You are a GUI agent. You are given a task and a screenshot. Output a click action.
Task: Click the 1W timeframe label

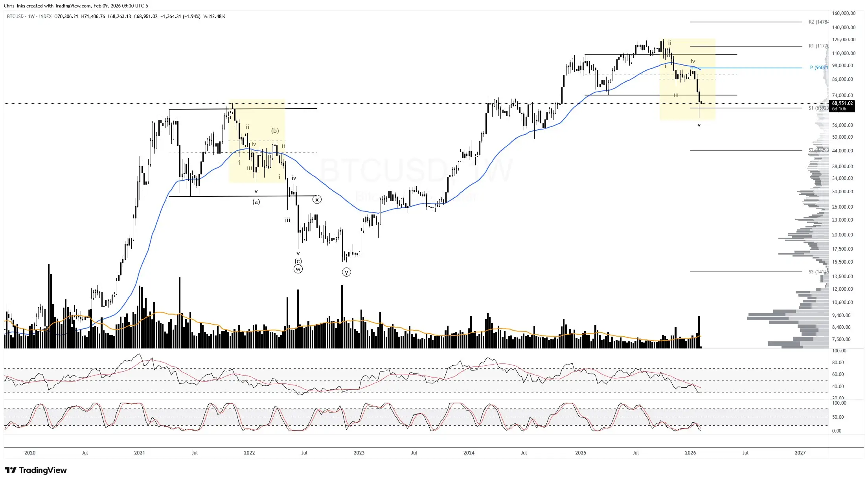tap(32, 16)
